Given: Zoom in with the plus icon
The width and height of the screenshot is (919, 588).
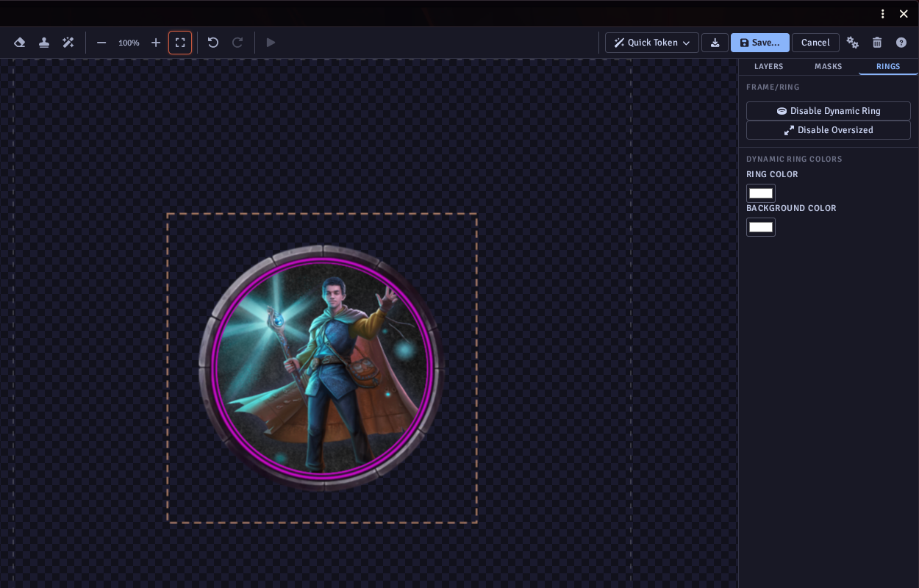Looking at the screenshot, I should (156, 43).
